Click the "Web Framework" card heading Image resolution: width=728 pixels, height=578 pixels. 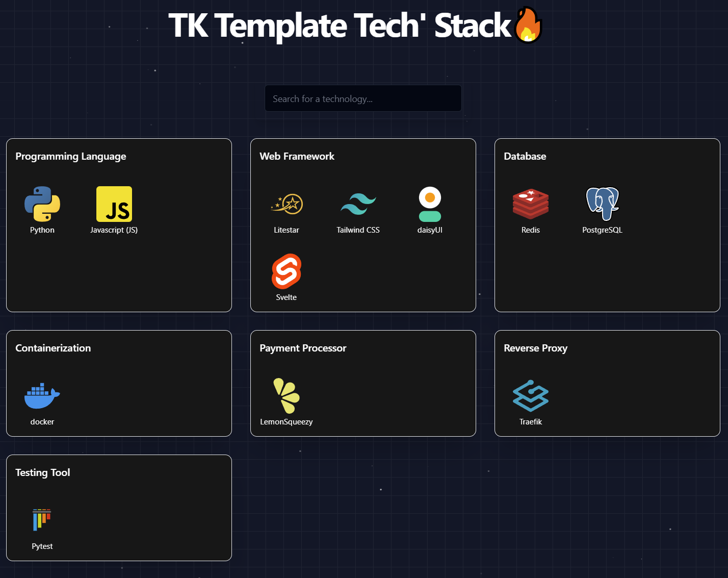click(x=297, y=157)
